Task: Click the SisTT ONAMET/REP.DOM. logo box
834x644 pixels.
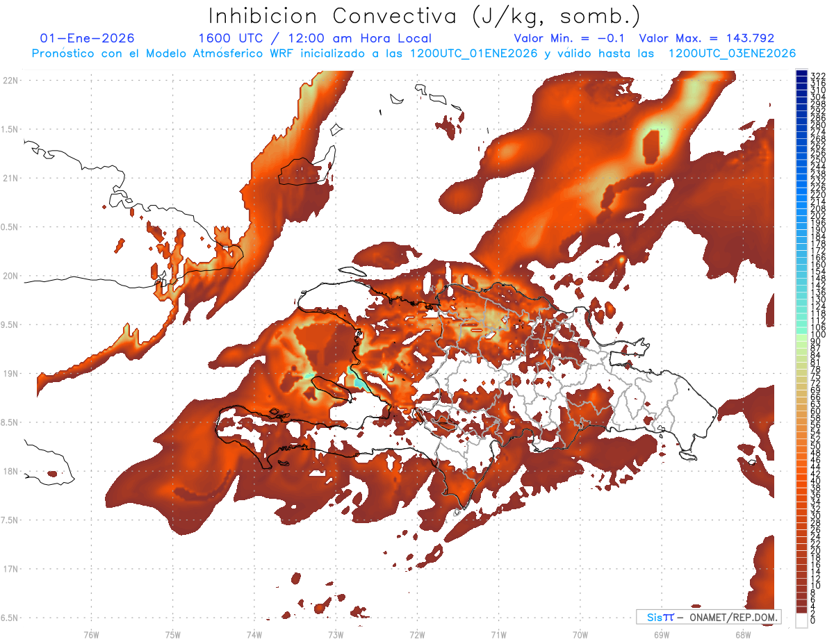Action: pos(708,617)
